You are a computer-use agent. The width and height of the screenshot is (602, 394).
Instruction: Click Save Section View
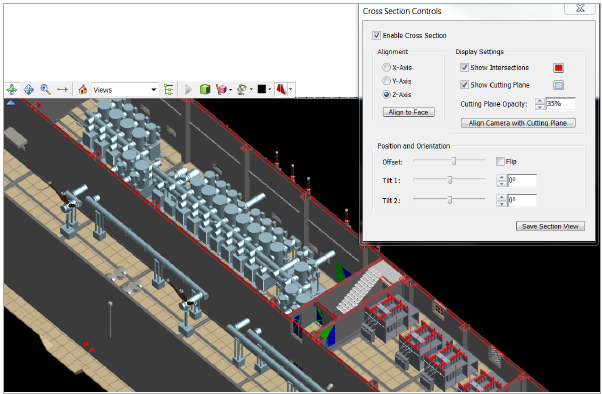[x=550, y=226]
